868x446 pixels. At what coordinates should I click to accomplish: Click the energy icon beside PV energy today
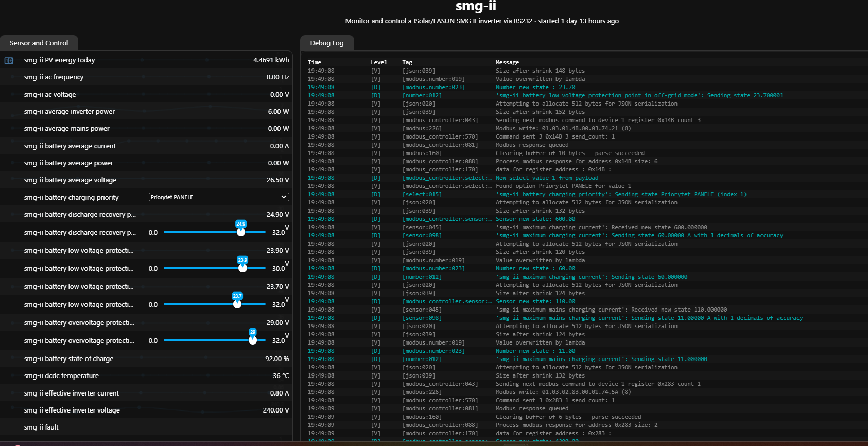click(9, 60)
